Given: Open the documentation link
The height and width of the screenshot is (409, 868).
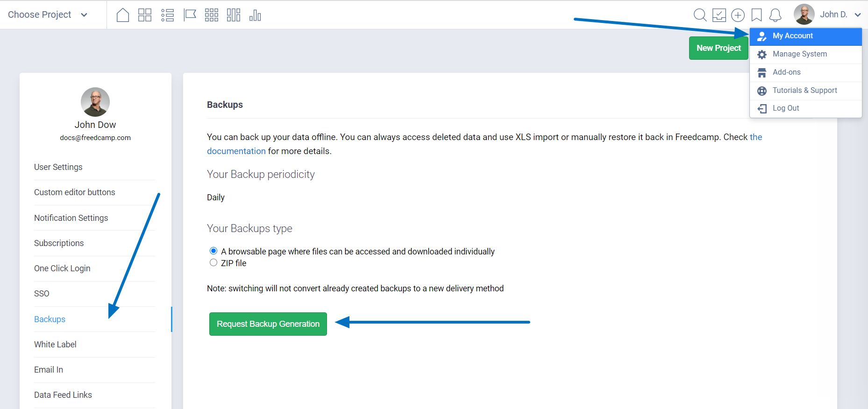Looking at the screenshot, I should [236, 151].
